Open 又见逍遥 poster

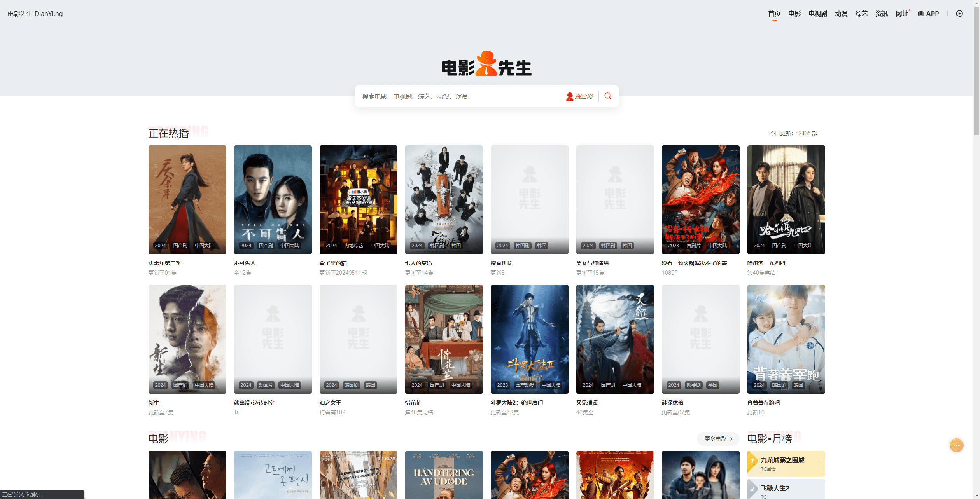pyautogui.click(x=615, y=339)
